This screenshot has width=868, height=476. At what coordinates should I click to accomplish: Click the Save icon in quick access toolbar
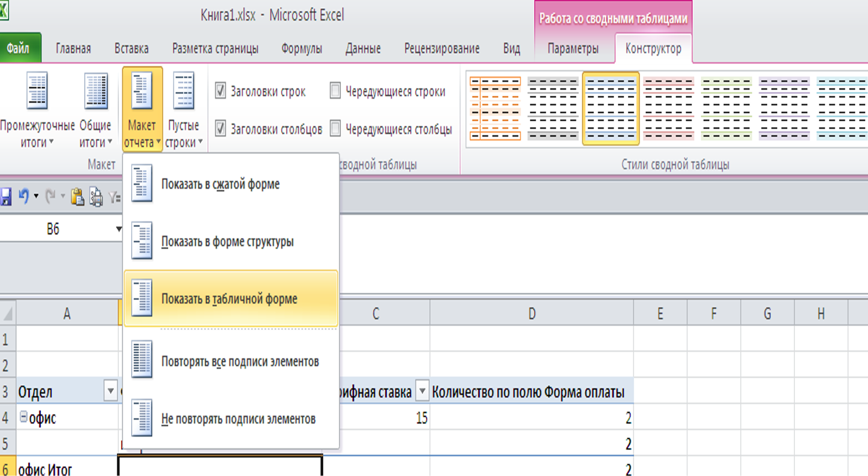click(x=6, y=196)
